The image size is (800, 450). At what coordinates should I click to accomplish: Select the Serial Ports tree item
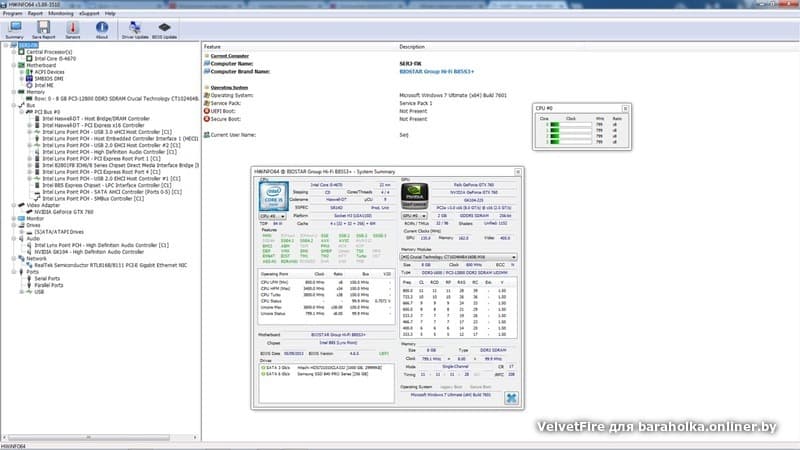point(47,279)
